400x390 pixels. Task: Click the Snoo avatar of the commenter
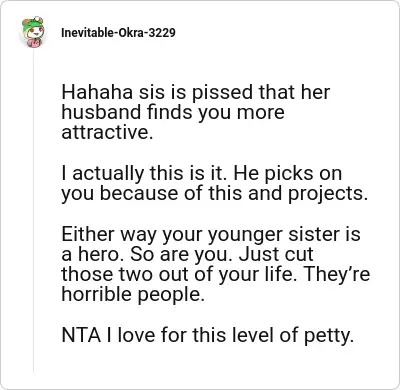pos(34,32)
